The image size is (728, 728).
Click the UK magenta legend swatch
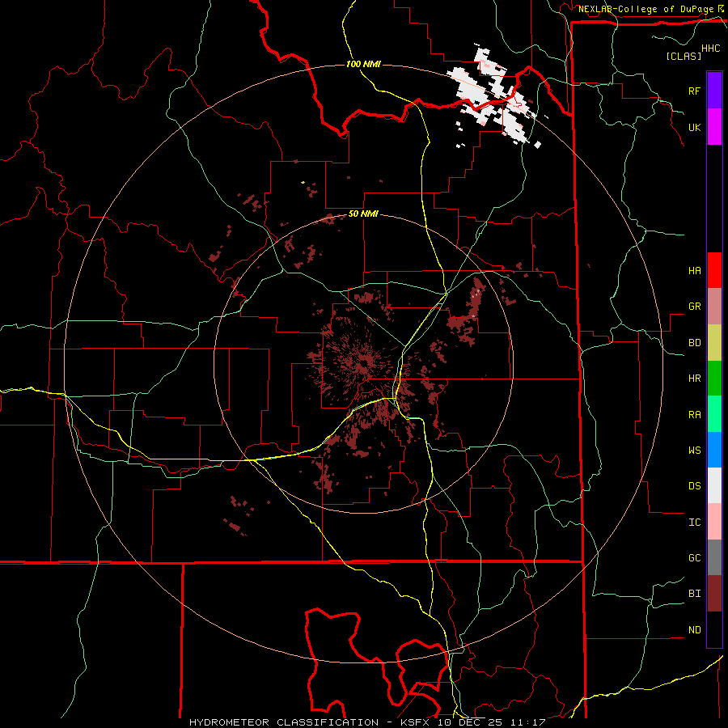[x=714, y=127]
